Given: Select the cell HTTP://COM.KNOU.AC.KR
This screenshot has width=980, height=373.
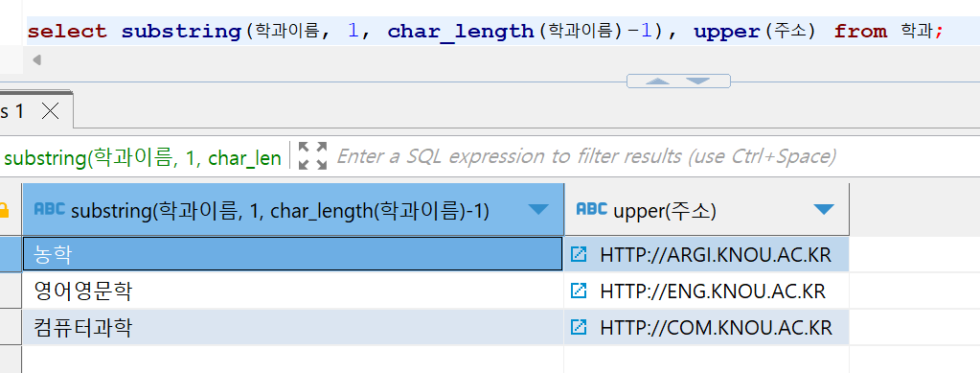Looking at the screenshot, I should (x=706, y=327).
